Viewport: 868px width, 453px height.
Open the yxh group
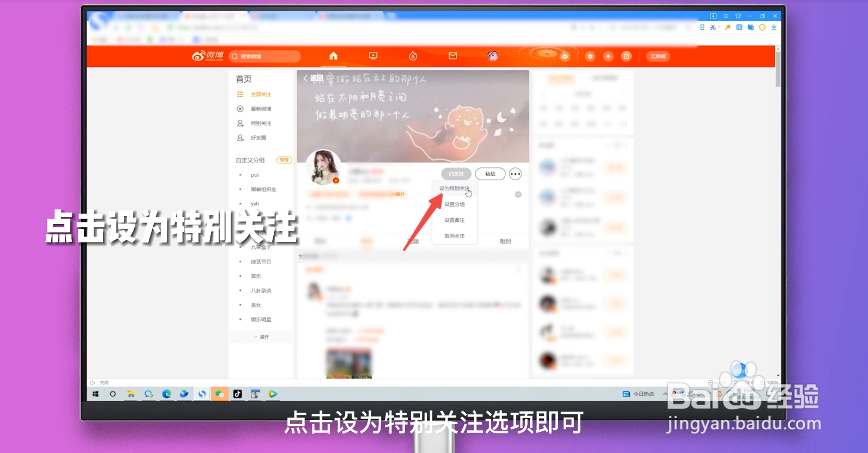click(255, 204)
